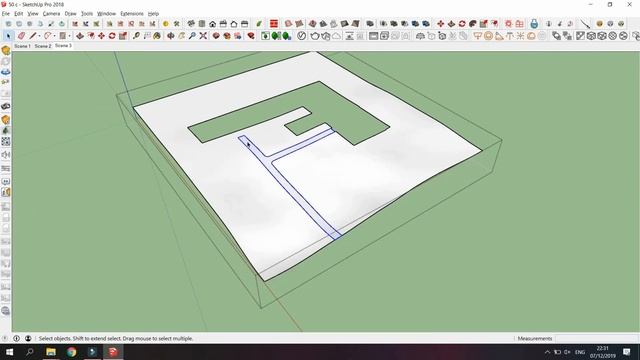The image size is (640, 360).
Task: Activate the Paint Bucket tool
Action: 157,36
